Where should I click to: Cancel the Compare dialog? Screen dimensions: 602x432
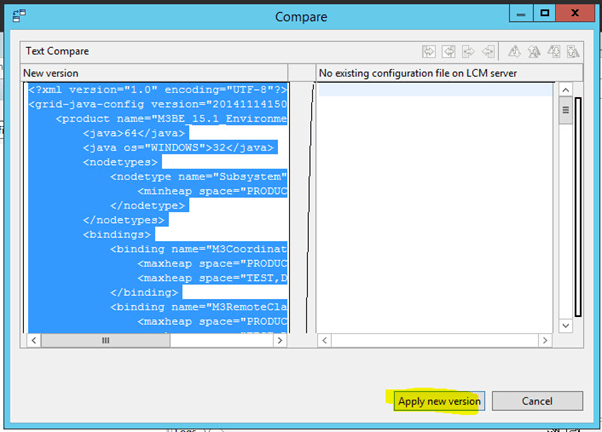537,401
